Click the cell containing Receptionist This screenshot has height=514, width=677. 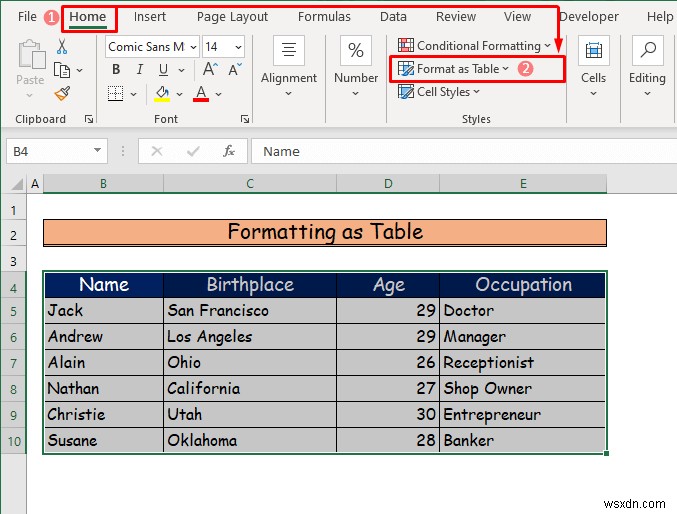(x=523, y=362)
